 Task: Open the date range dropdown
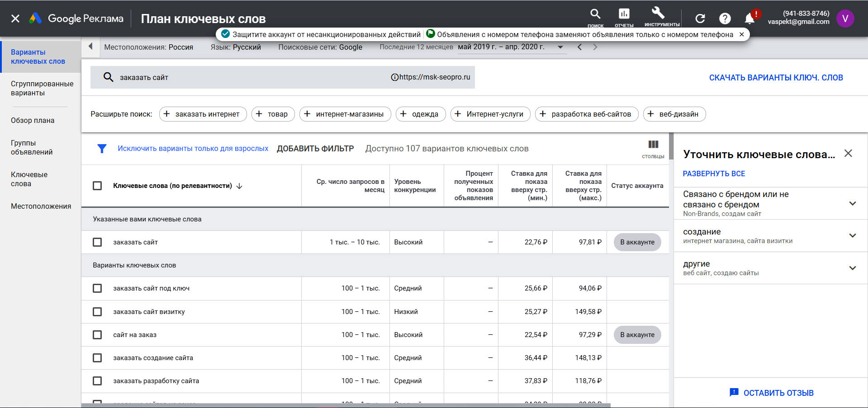tap(560, 47)
